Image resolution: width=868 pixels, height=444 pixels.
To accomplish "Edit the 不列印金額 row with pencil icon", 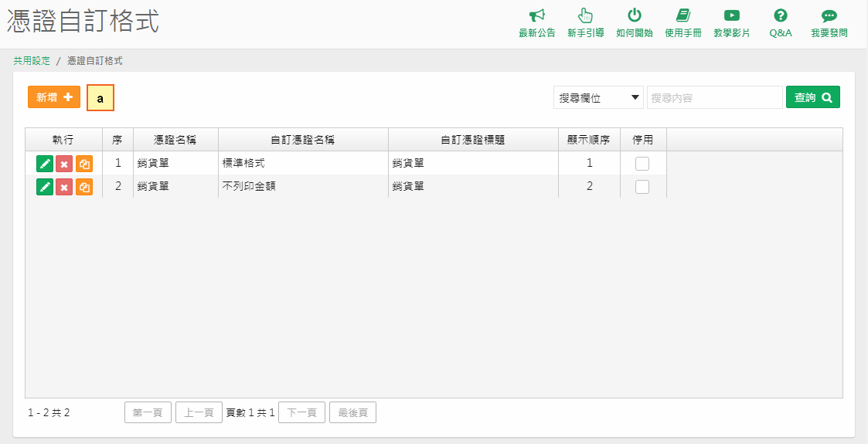I will click(45, 187).
